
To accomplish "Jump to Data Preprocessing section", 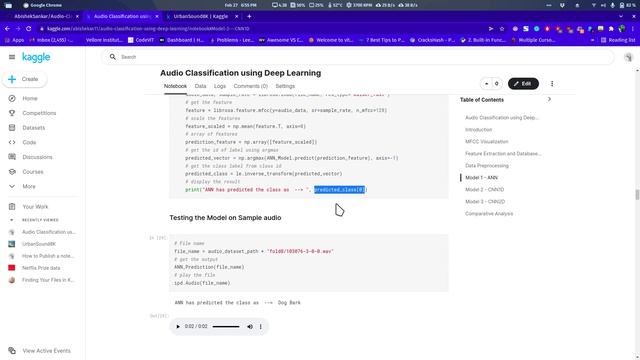I will pyautogui.click(x=487, y=166).
